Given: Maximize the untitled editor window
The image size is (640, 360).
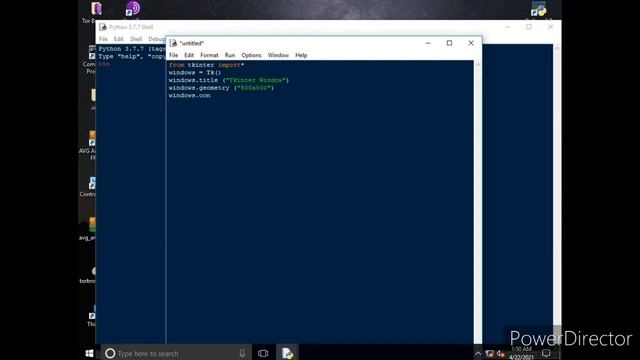Looking at the screenshot, I should [x=449, y=43].
